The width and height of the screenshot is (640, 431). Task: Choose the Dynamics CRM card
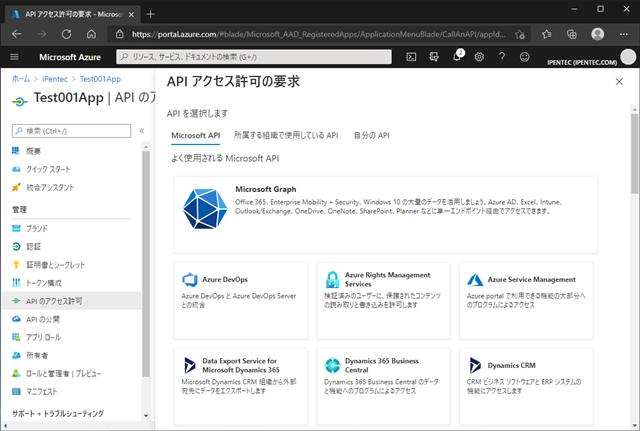pyautogui.click(x=526, y=387)
